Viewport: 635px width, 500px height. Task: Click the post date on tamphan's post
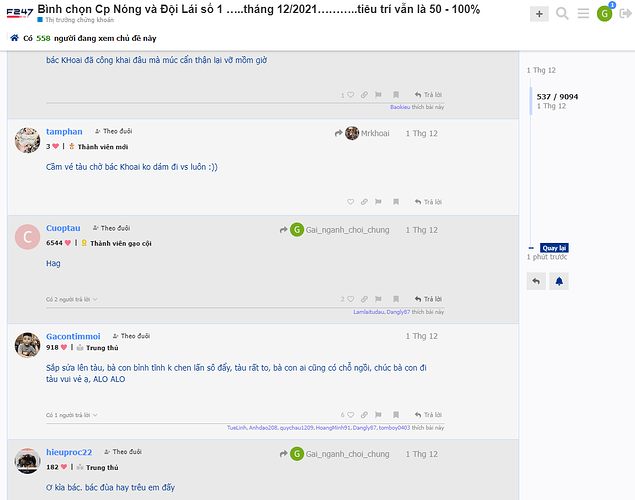click(x=422, y=133)
